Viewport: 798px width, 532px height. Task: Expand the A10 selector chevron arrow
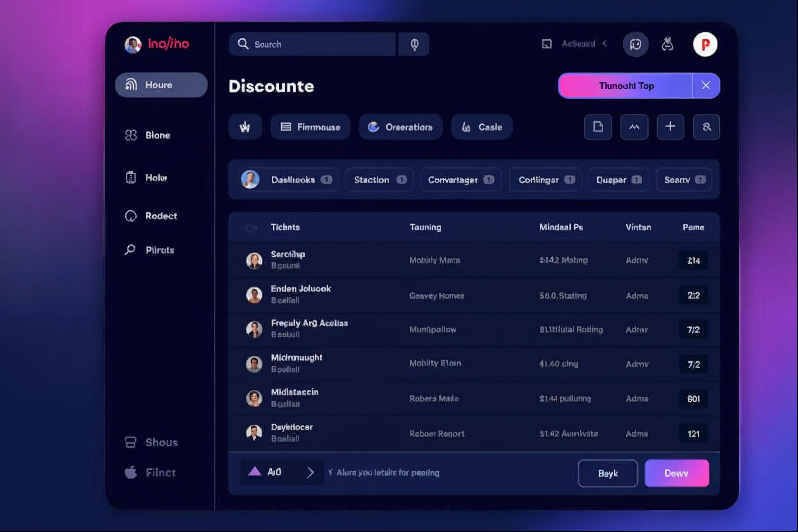[310, 472]
